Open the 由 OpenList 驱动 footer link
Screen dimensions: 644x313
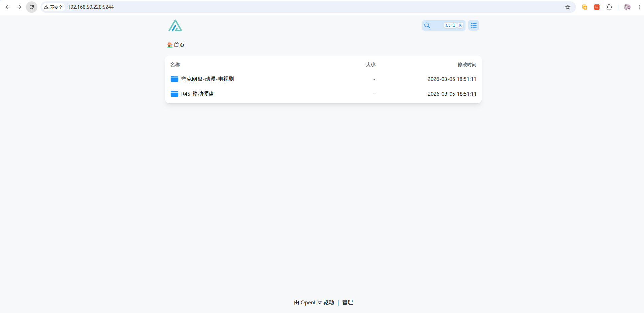click(x=314, y=302)
